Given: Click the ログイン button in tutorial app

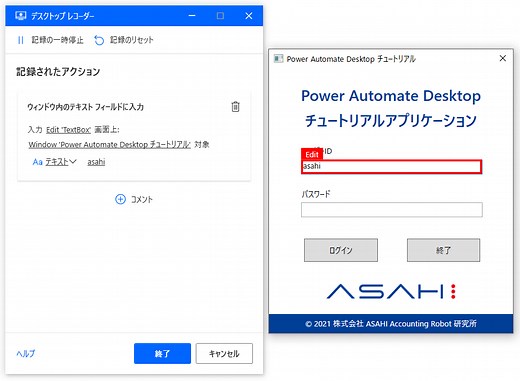Looking at the screenshot, I should click(341, 250).
